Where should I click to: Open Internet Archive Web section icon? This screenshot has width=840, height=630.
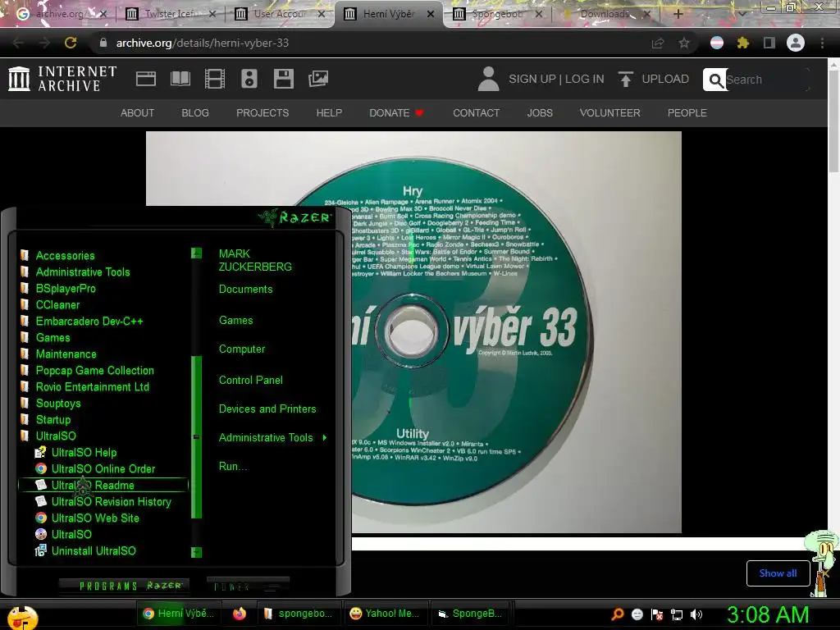click(x=146, y=79)
